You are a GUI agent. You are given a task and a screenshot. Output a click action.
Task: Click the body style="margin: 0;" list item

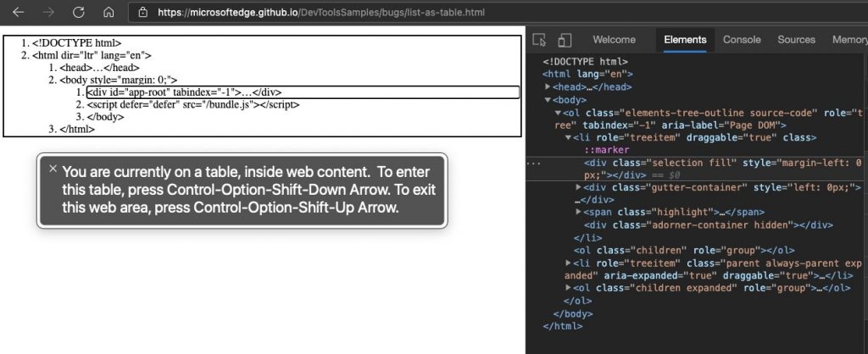[x=119, y=80]
